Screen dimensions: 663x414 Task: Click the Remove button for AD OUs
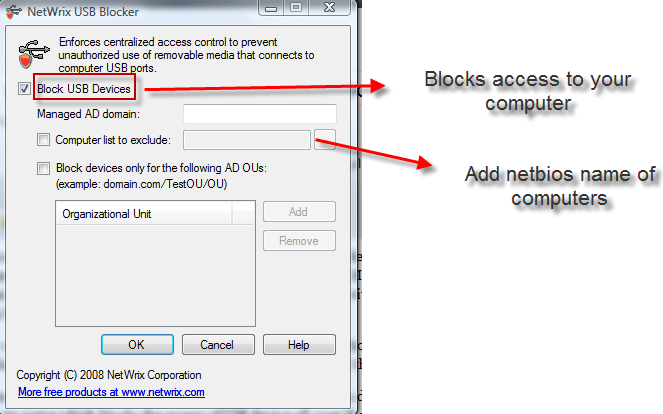click(299, 241)
